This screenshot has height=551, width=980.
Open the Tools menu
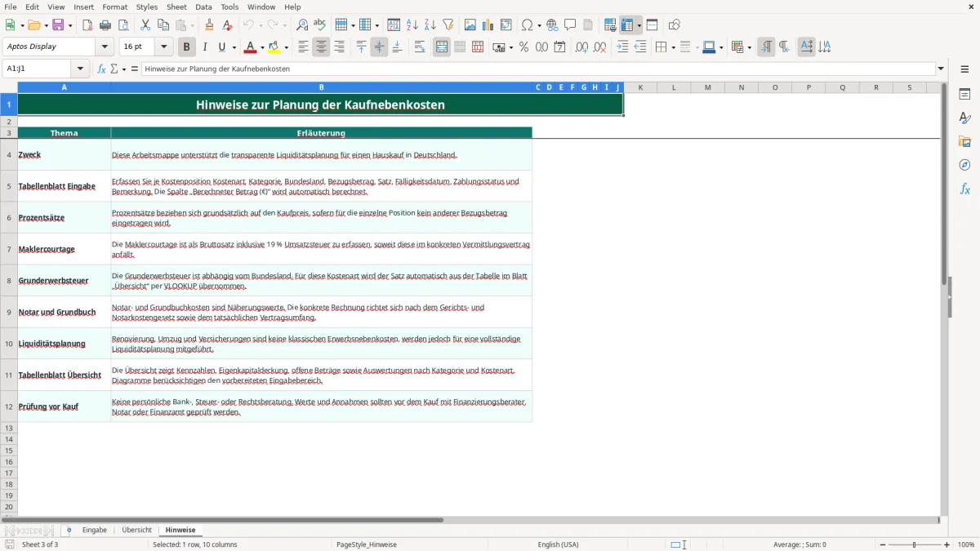(229, 7)
